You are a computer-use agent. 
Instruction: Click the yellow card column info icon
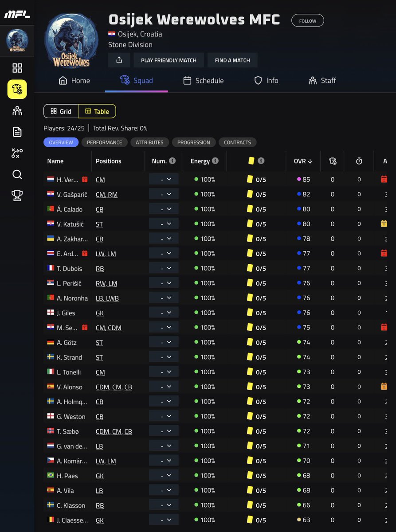pyautogui.click(x=261, y=161)
